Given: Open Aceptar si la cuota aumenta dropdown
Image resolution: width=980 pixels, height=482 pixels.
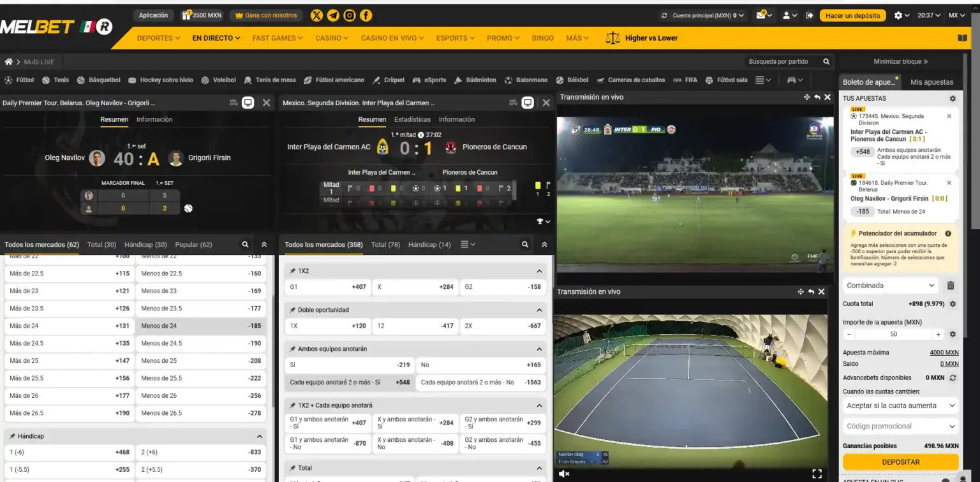Looking at the screenshot, I should click(901, 405).
